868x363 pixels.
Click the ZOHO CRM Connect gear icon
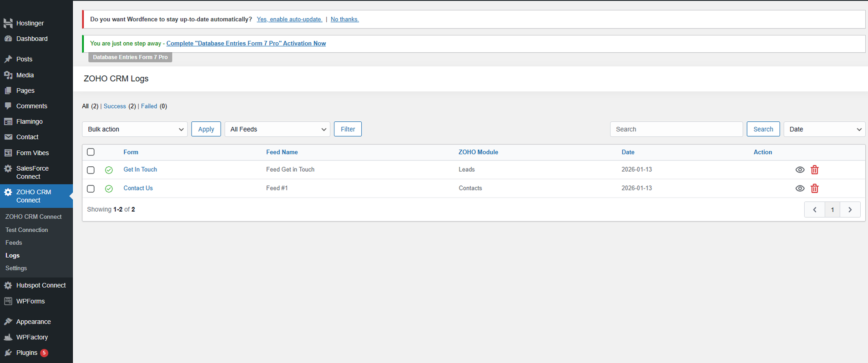(x=8, y=192)
